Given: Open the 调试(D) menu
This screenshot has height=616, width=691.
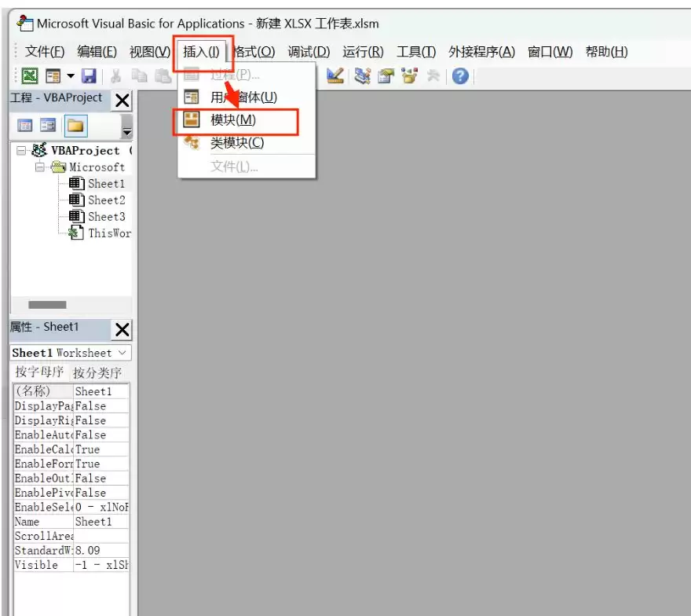Looking at the screenshot, I should click(x=309, y=52).
